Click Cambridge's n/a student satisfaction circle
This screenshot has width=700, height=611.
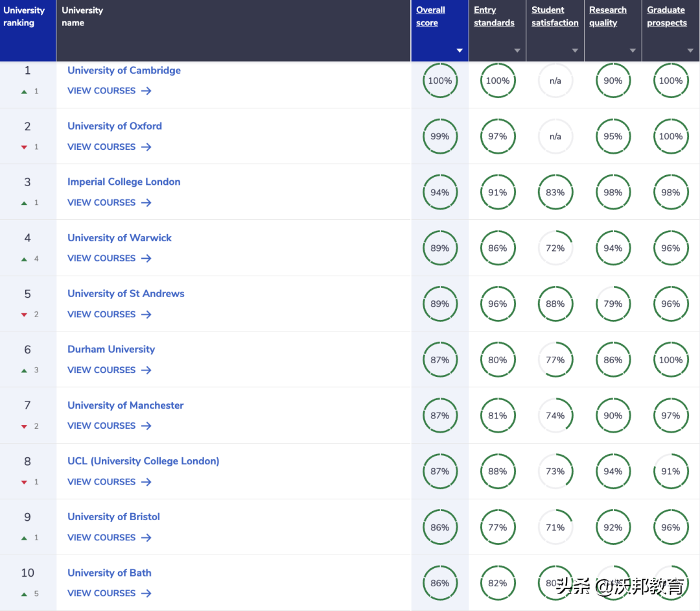(555, 80)
